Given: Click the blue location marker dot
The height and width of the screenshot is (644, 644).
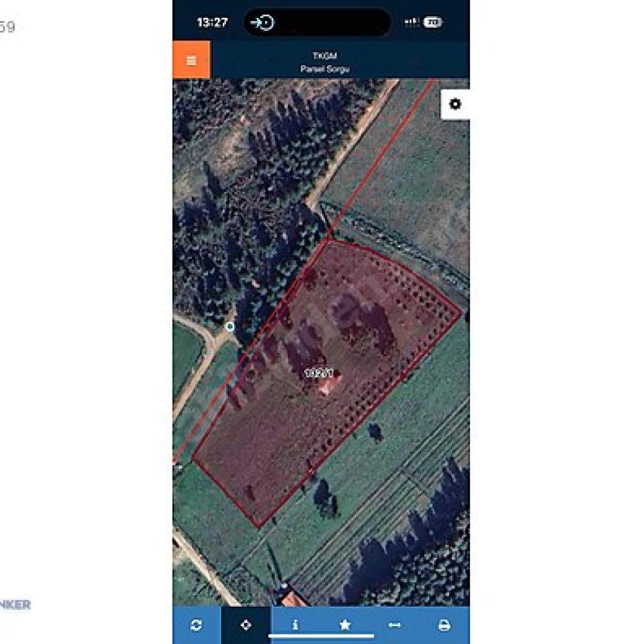Looking at the screenshot, I should [x=230, y=327].
